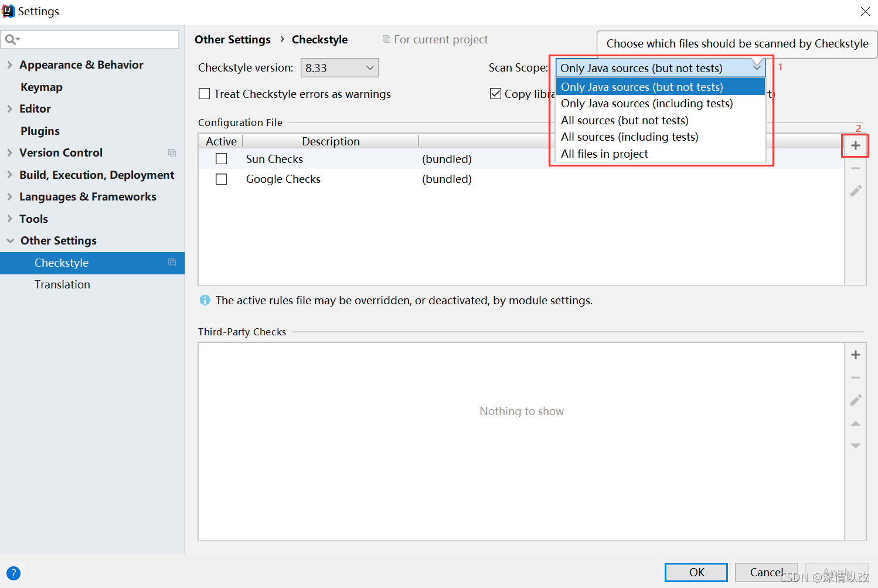Image resolution: width=878 pixels, height=588 pixels.
Task: Open the Checkstyle version dropdown
Action: tap(339, 68)
